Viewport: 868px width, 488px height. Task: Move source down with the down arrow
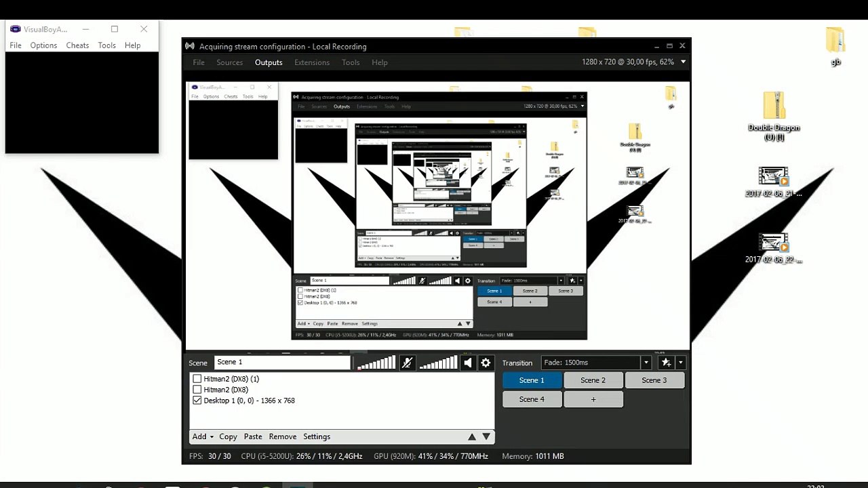pos(486,437)
